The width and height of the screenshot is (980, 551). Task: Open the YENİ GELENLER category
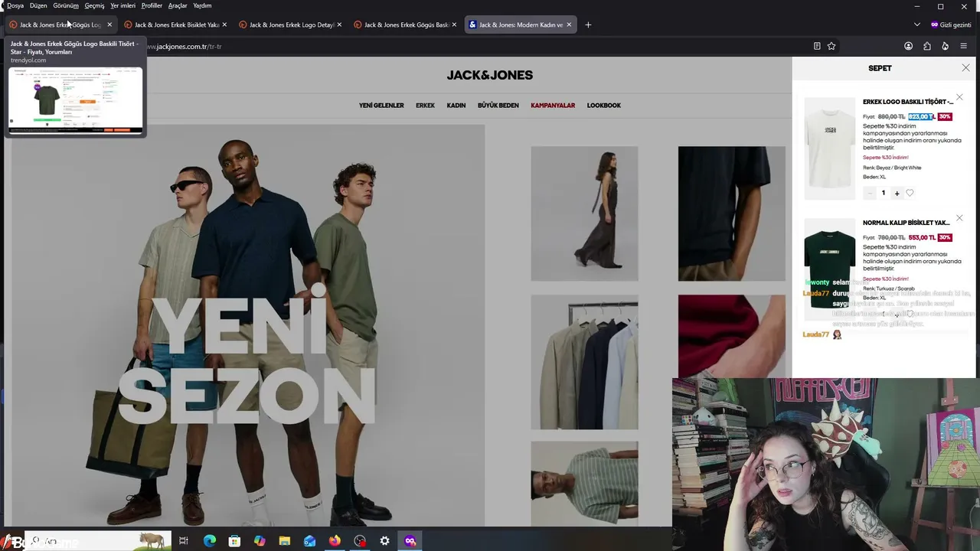tap(381, 106)
